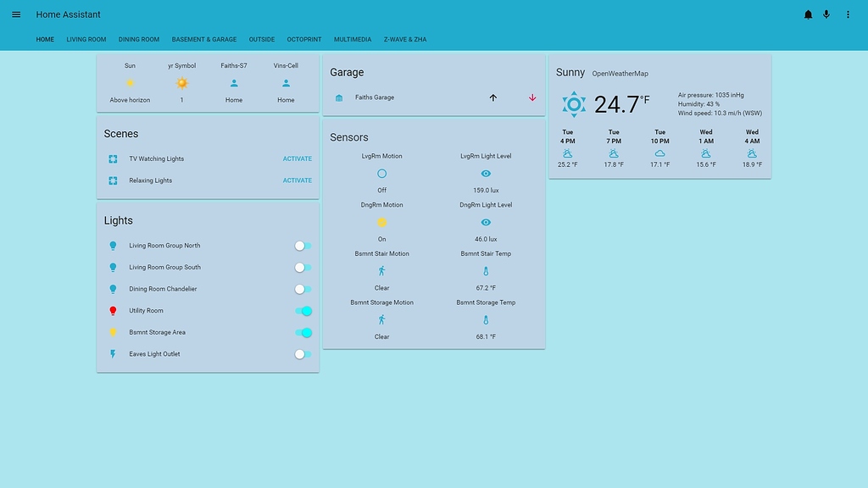The height and width of the screenshot is (488, 868).
Task: Turn on Living Room Group North
Action: [301, 246]
